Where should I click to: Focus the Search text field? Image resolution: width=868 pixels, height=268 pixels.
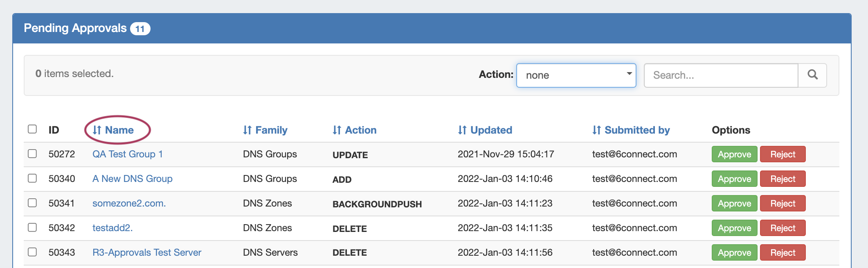point(721,75)
